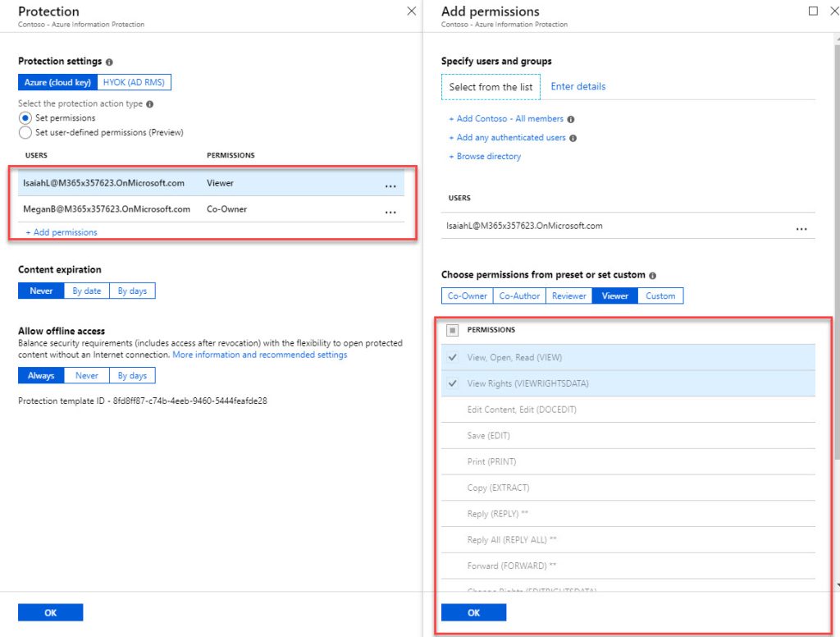
Task: Click the Protection settings info icon
Action: 107,61
